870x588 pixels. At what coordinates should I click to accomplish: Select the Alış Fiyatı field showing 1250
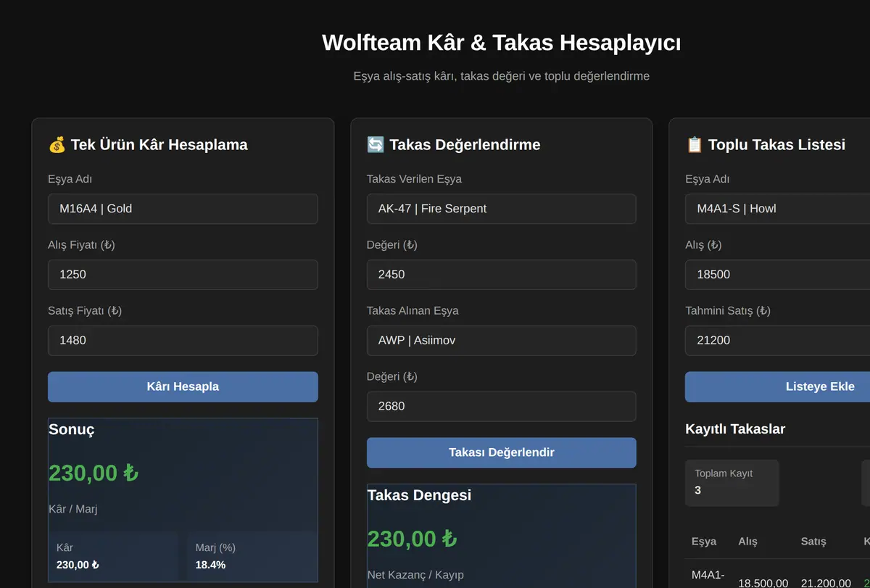coord(183,275)
